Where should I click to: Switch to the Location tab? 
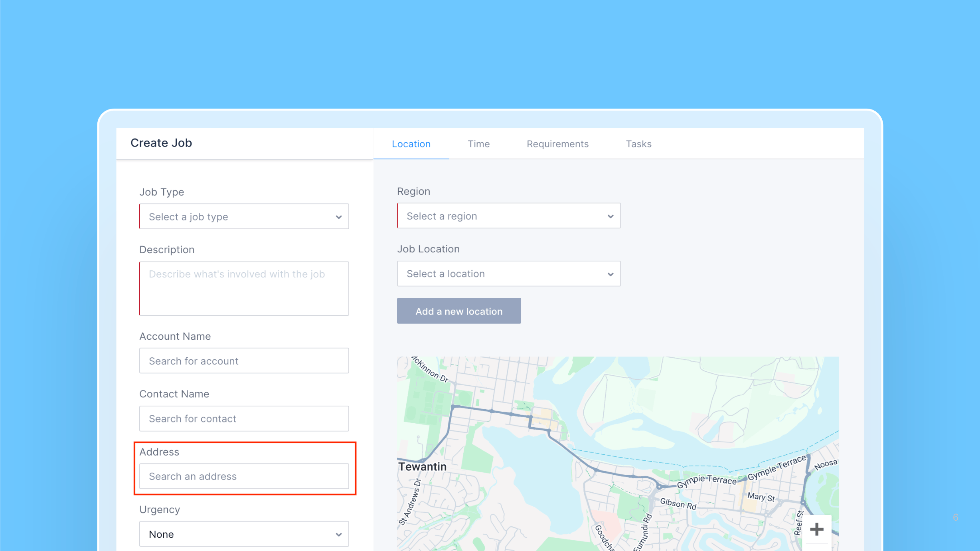[411, 144]
